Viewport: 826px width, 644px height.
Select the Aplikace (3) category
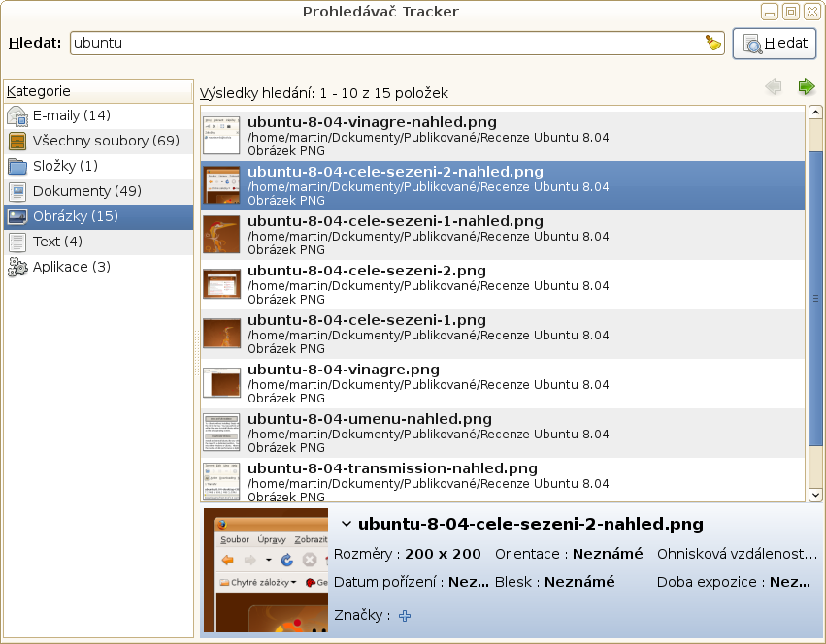coord(98,267)
